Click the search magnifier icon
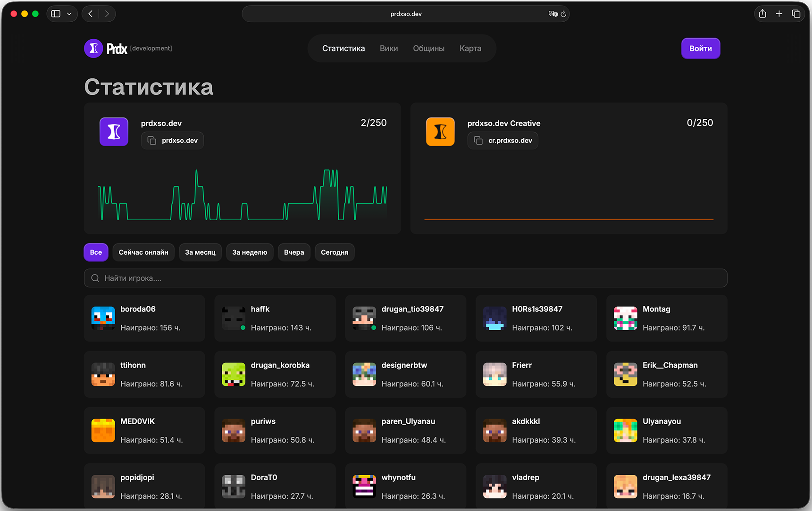 pyautogui.click(x=95, y=278)
